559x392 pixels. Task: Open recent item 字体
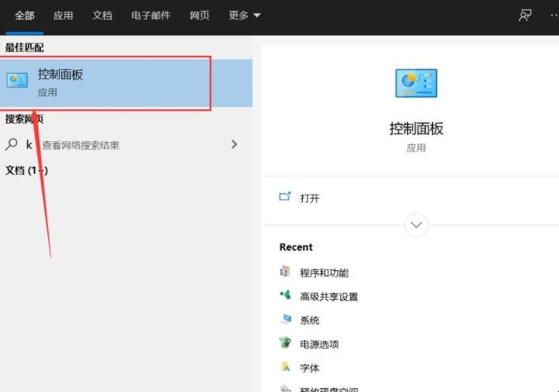click(x=310, y=368)
